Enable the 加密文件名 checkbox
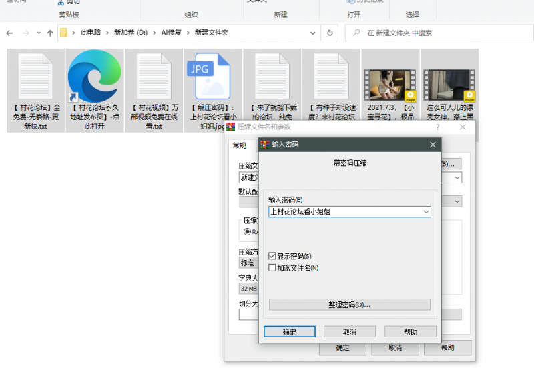Image resolution: width=534 pixels, height=392 pixels. point(272,268)
